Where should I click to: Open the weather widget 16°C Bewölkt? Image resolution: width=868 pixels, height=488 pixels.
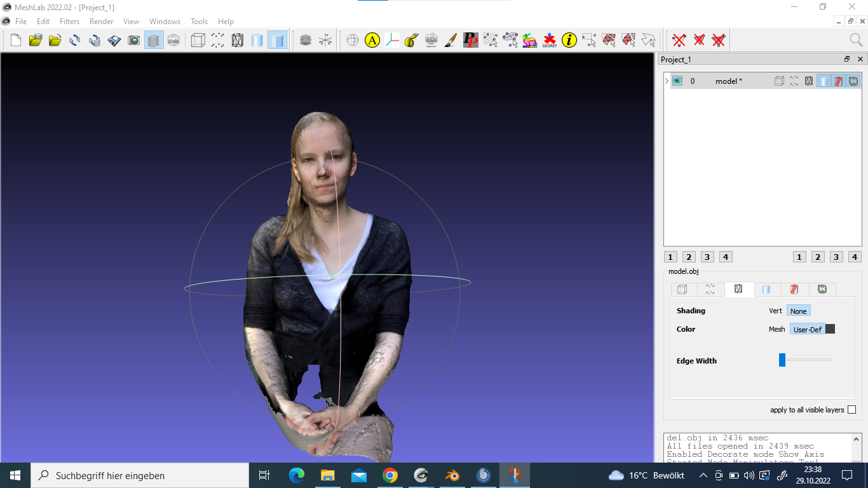coord(646,475)
